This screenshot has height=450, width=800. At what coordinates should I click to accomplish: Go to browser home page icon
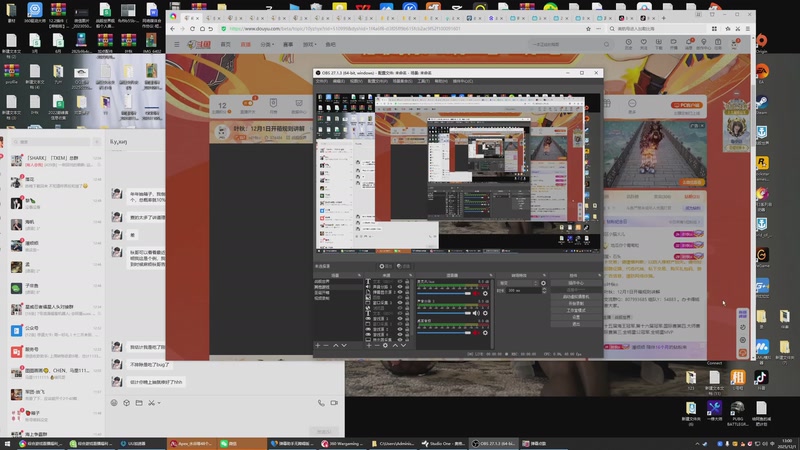[202, 29]
